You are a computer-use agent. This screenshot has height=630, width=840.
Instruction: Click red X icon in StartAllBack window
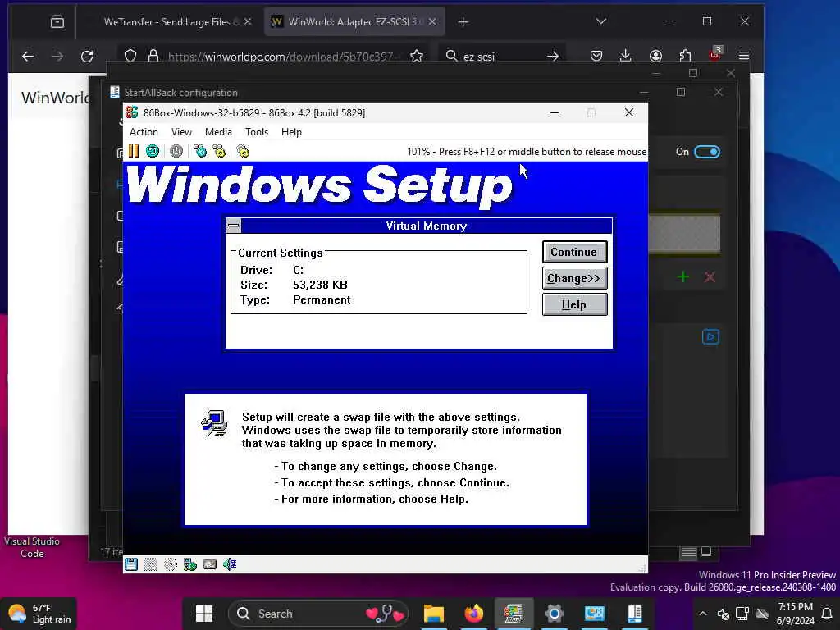click(710, 277)
